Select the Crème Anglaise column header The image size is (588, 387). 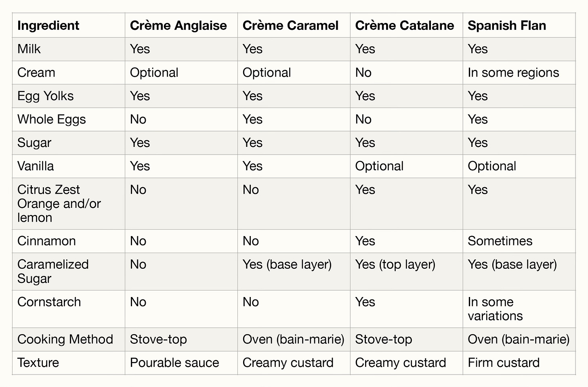click(178, 25)
